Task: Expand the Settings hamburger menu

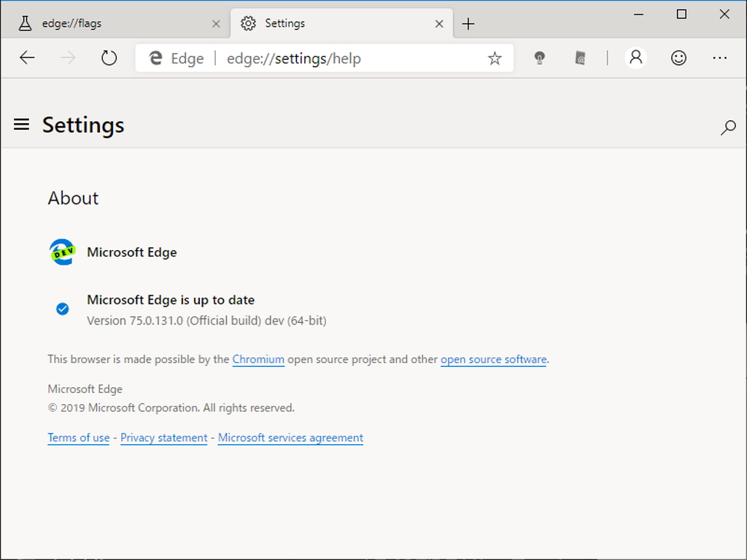Action: [x=21, y=124]
